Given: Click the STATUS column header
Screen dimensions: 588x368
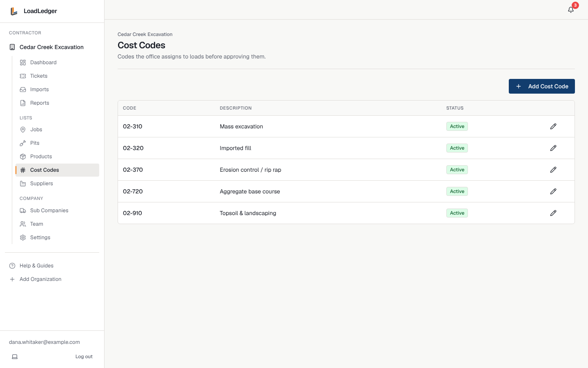Looking at the screenshot, I should (x=455, y=108).
